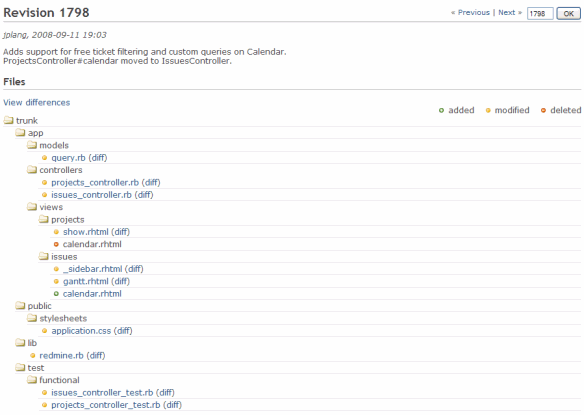Screen dimensions: 584x415
Task: Click the orange deleted marker beside projects calendar.rhtml
Action: click(x=56, y=244)
